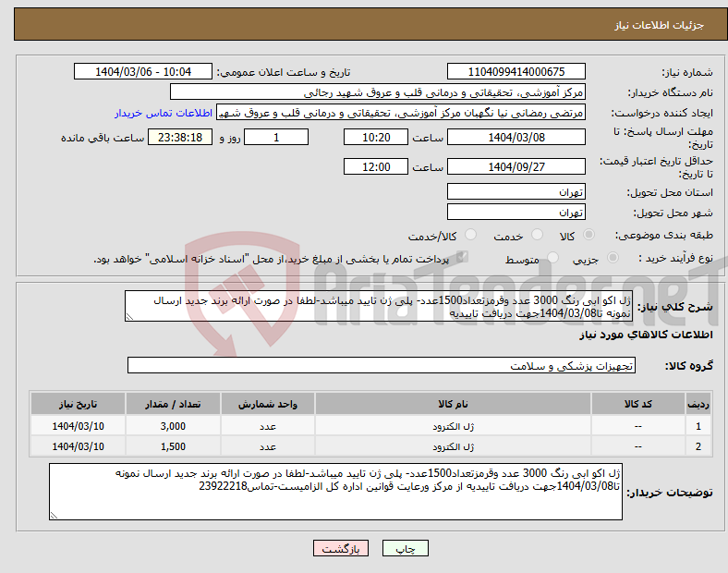The height and width of the screenshot is (573, 728).
Task: Click the general need description textarea
Action: pyautogui.click(x=379, y=306)
